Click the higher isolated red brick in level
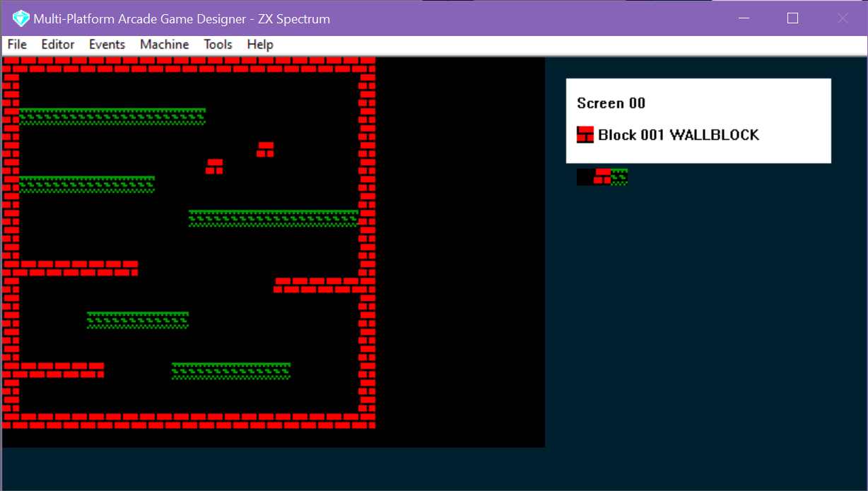The width and height of the screenshot is (868, 491). tap(266, 149)
